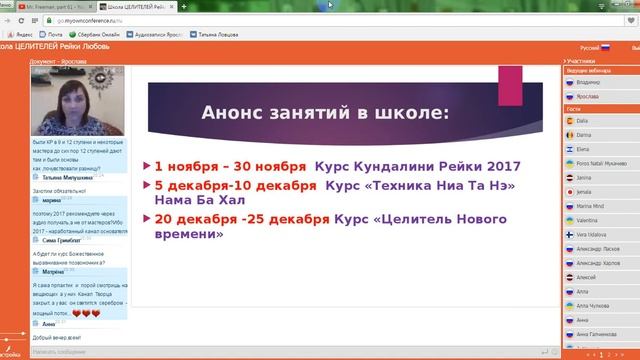Select guest Анна Галиненкова
Screen dimensions: 640x360
(x=602, y=334)
